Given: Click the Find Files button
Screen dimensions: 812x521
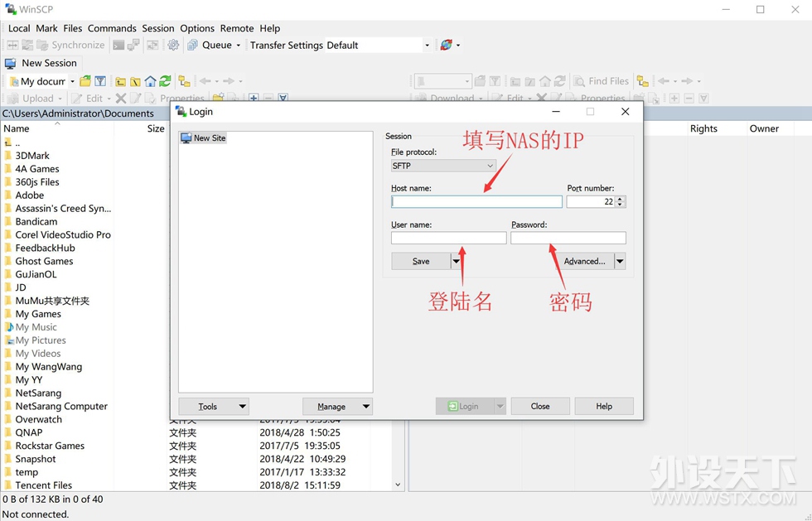Looking at the screenshot, I should pos(602,81).
